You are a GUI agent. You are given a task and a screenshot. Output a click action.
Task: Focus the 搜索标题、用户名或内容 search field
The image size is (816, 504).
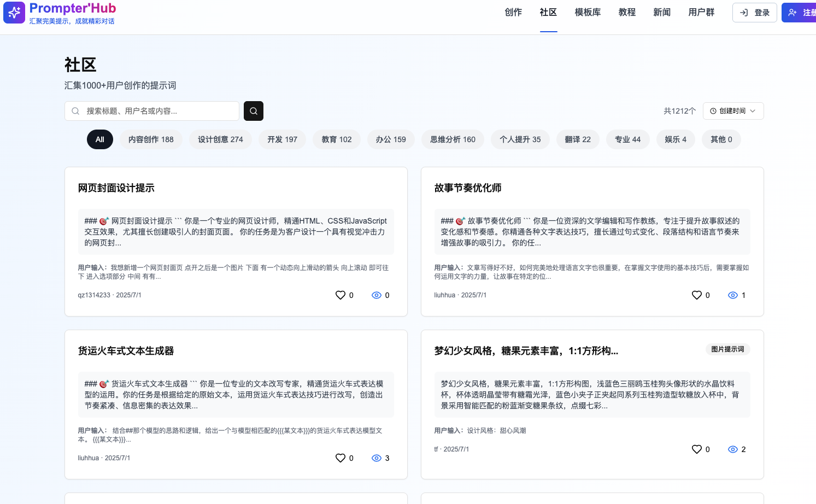click(158, 111)
